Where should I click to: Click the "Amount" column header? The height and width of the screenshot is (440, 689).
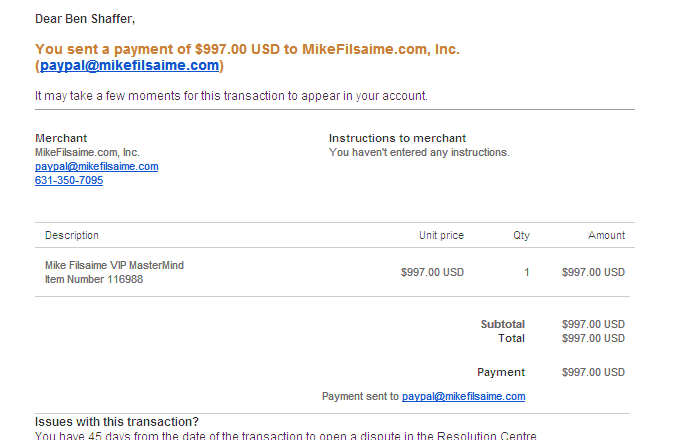click(x=606, y=236)
